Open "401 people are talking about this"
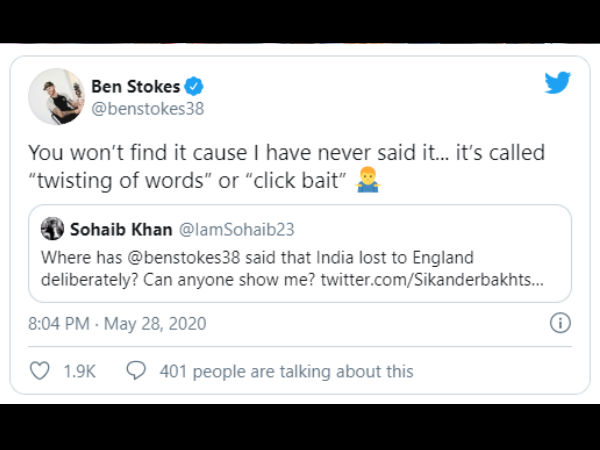This screenshot has width=600, height=450. pyautogui.click(x=286, y=371)
